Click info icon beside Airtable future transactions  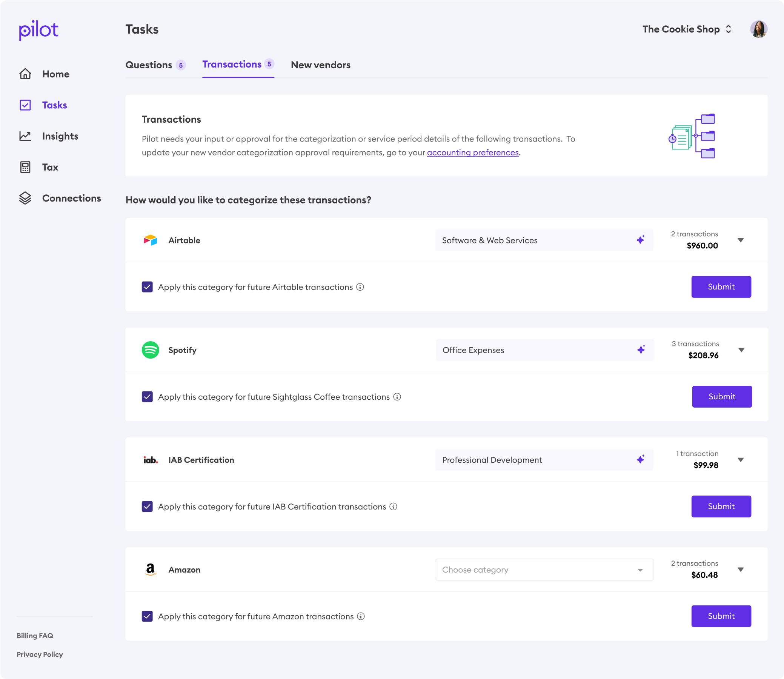pyautogui.click(x=360, y=287)
